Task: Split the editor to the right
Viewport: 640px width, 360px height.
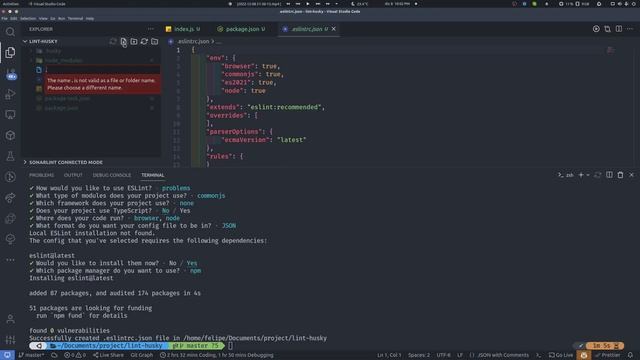Action: tap(619, 29)
